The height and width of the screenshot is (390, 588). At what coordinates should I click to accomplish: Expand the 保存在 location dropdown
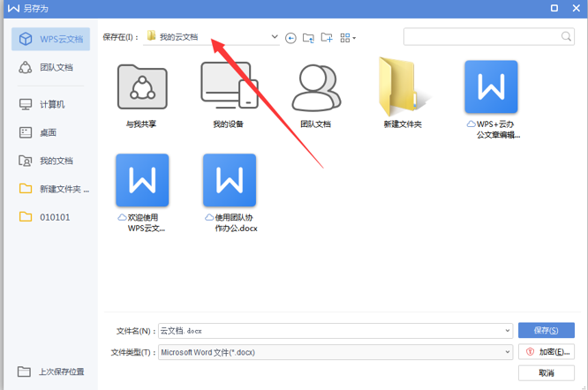click(275, 38)
